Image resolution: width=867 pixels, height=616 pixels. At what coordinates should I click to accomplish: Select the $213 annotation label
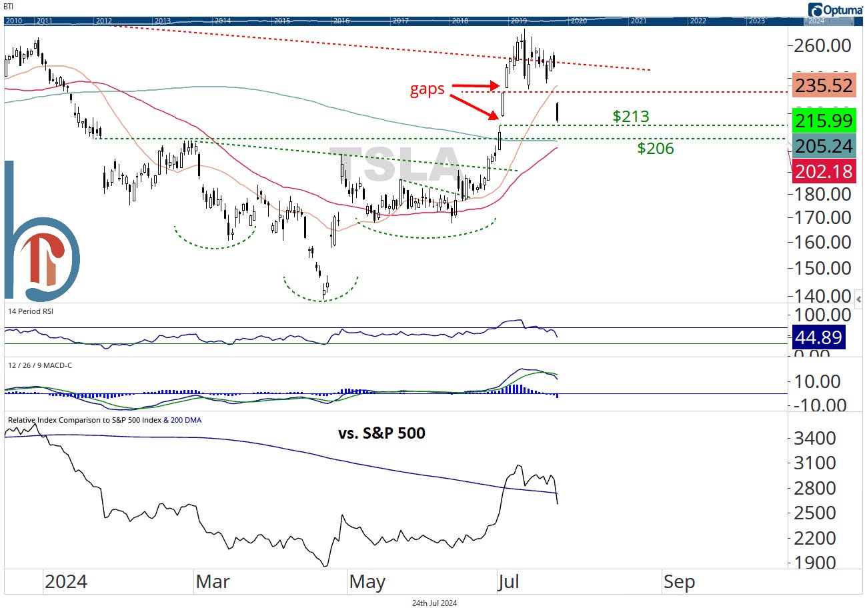click(631, 117)
